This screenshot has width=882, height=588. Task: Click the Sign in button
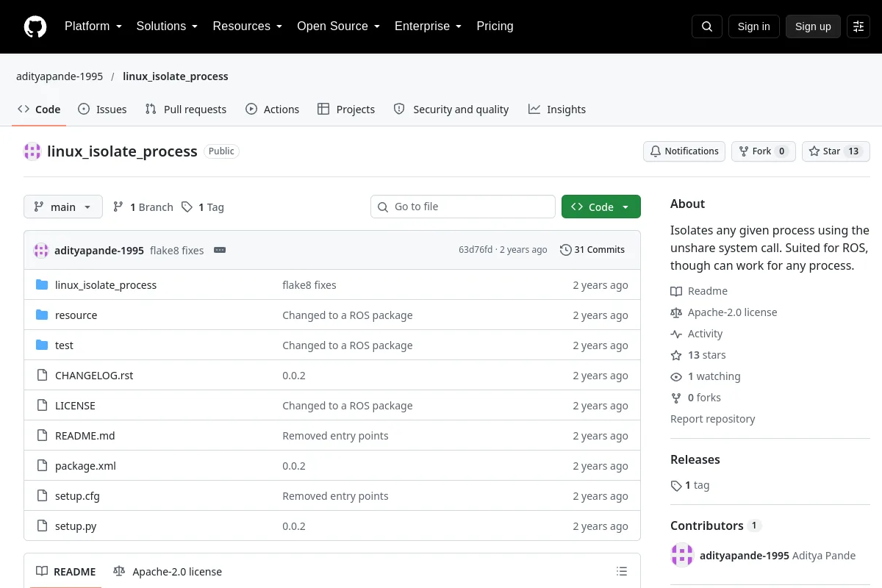click(754, 26)
